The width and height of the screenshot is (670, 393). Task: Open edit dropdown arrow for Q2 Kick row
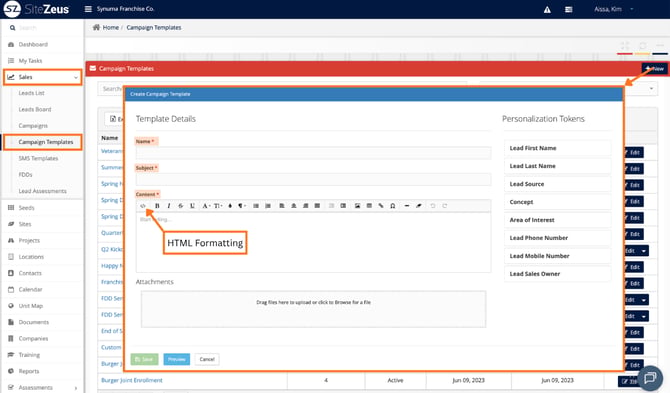(644, 251)
